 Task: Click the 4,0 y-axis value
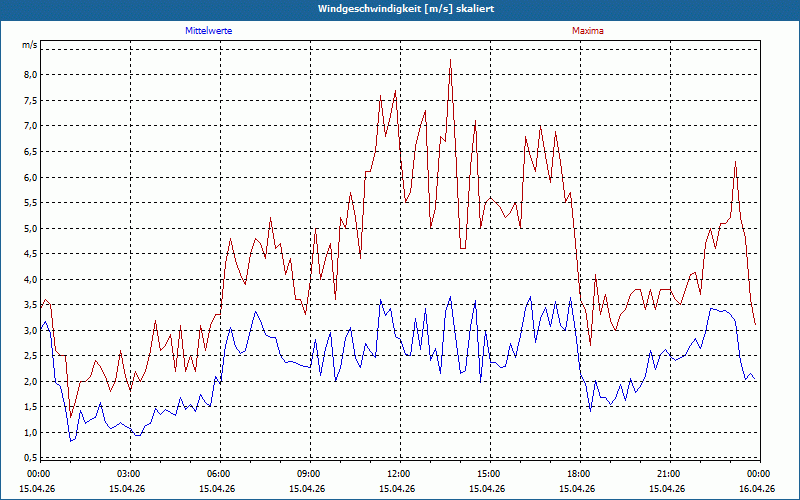click(x=31, y=279)
